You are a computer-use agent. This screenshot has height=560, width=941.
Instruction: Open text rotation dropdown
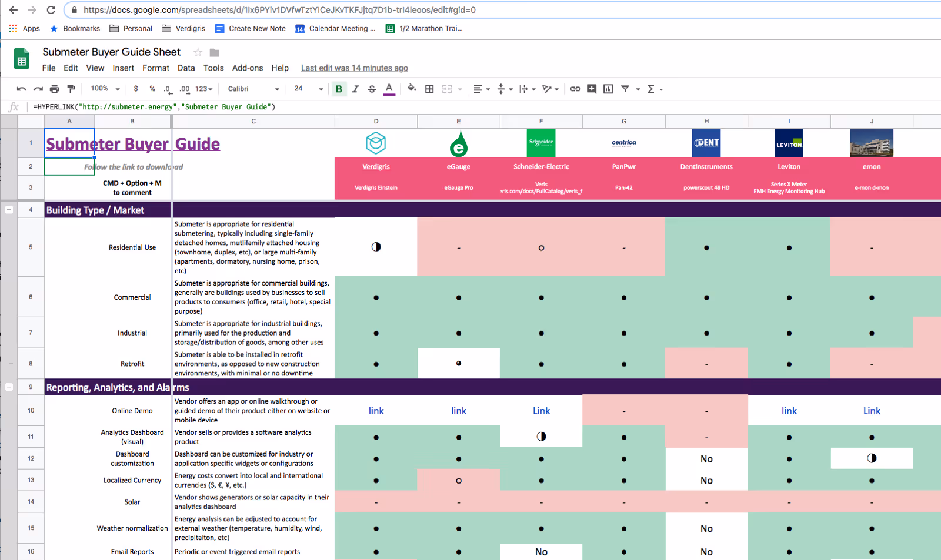pos(550,89)
